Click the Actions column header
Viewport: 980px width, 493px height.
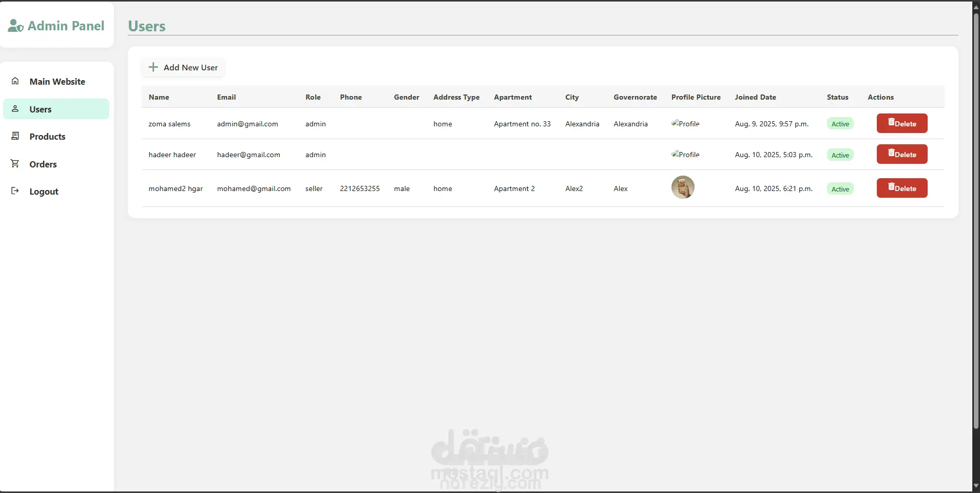pyautogui.click(x=881, y=97)
